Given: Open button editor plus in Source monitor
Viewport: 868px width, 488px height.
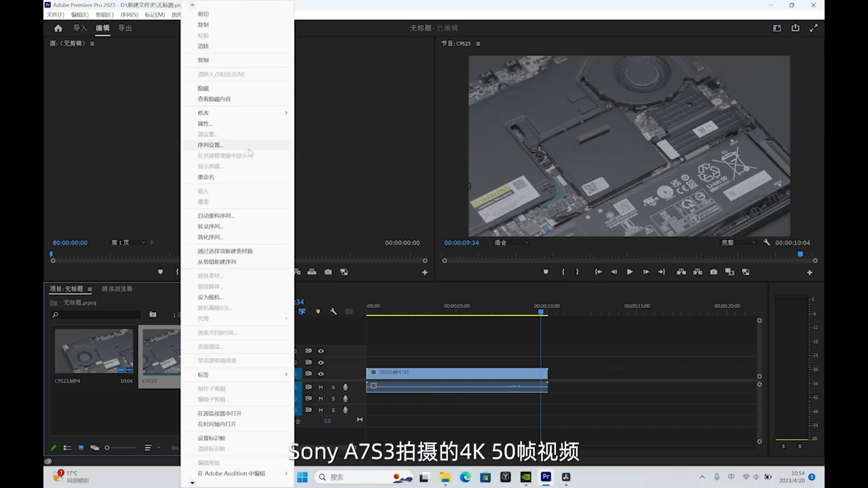Looking at the screenshot, I should pyautogui.click(x=425, y=272).
